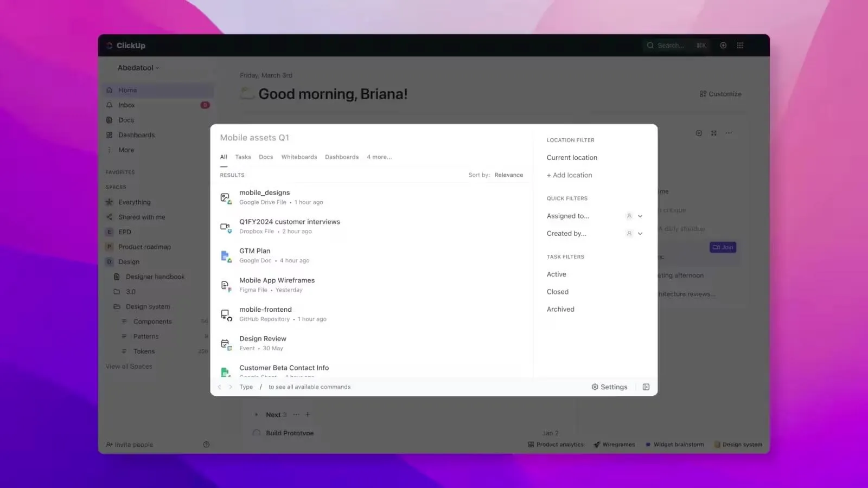
Task: Go back with the left arrow
Action: point(219,387)
